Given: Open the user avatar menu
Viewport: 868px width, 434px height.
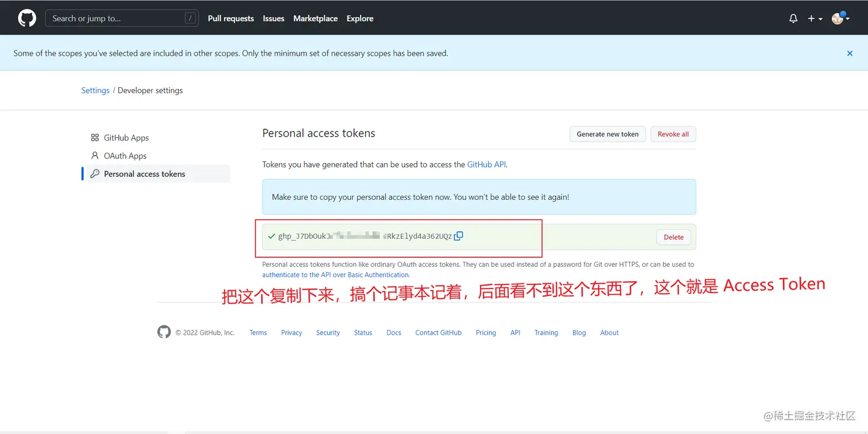Looking at the screenshot, I should [x=840, y=18].
